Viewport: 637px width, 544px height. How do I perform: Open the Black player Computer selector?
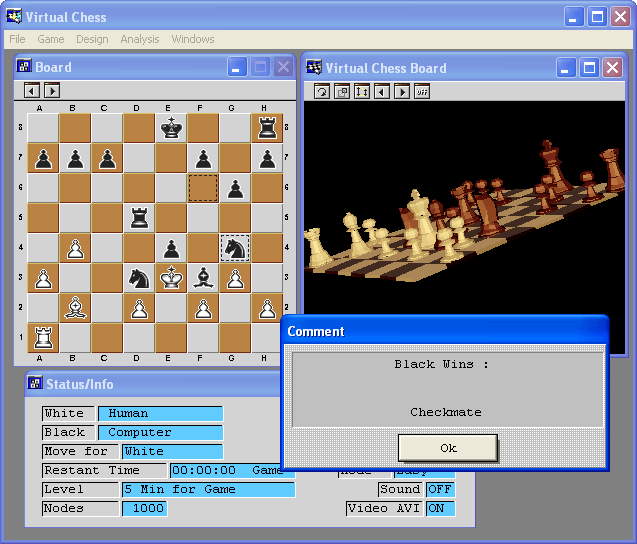[x=159, y=432]
